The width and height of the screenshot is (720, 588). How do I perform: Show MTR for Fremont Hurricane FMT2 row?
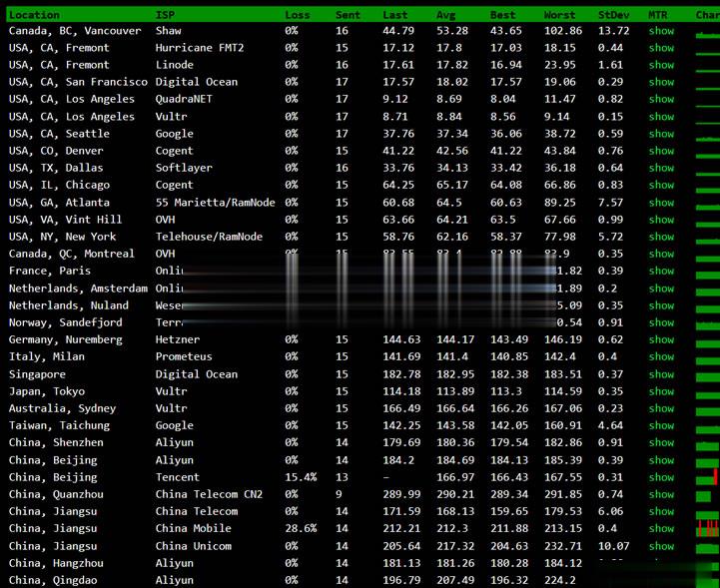[x=661, y=48]
